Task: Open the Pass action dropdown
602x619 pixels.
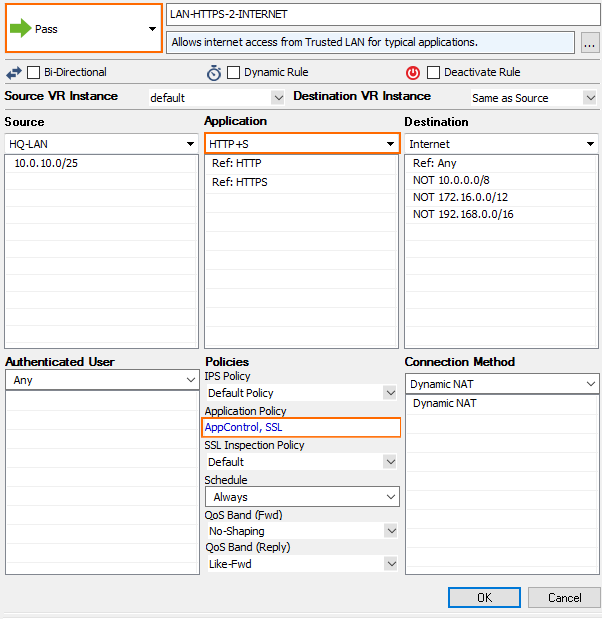Action: click(x=152, y=29)
